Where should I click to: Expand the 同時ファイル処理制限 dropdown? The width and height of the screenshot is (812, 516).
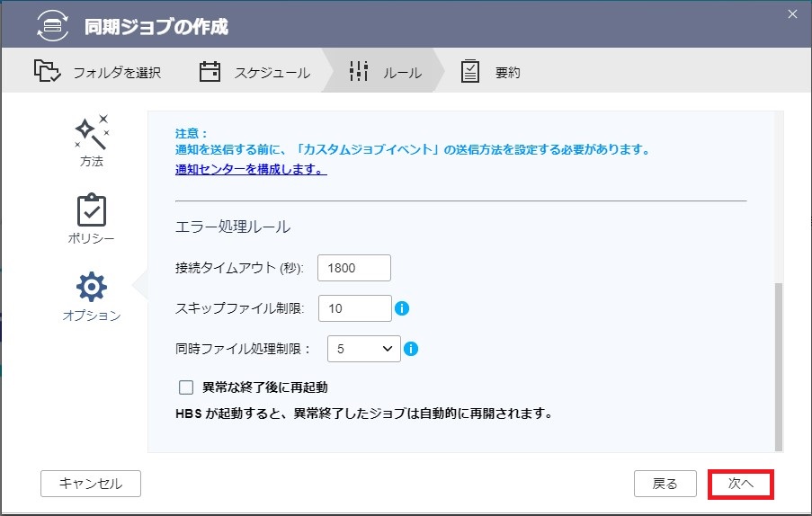click(x=364, y=349)
